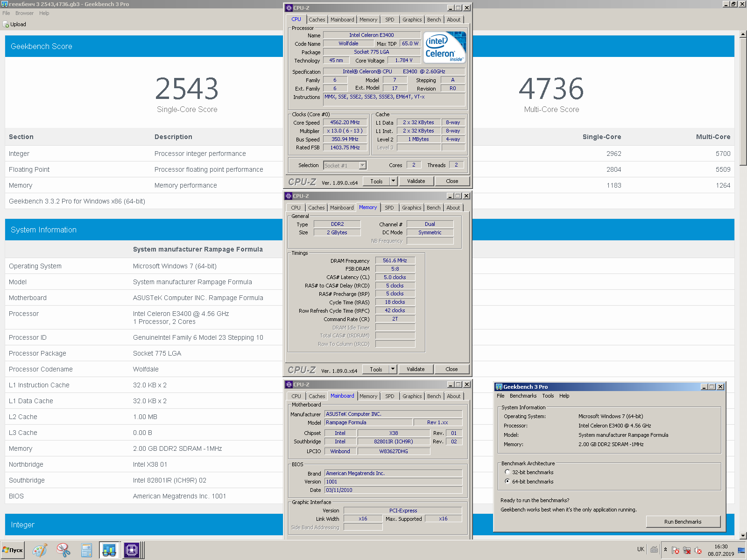
Task: Click the Run Benchmarks button
Action: pos(683,521)
